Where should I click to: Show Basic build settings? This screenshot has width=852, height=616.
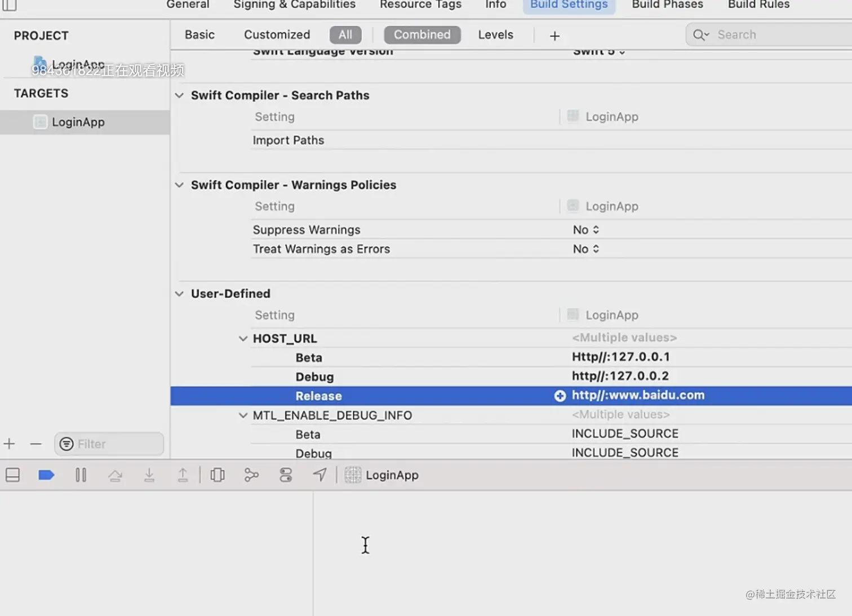(199, 34)
